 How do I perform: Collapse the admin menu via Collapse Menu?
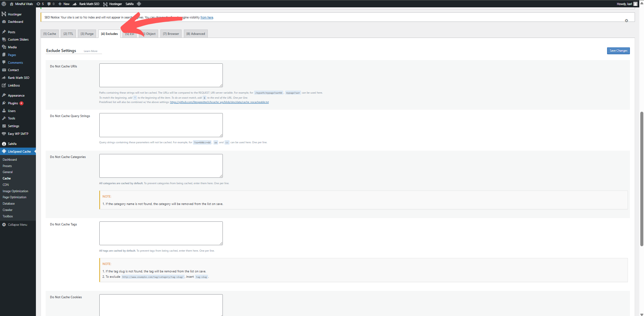15,225
